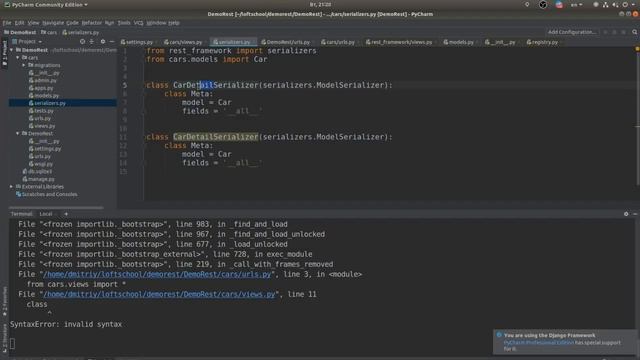Open the Edit menu
640x360 pixels.
(19, 23)
